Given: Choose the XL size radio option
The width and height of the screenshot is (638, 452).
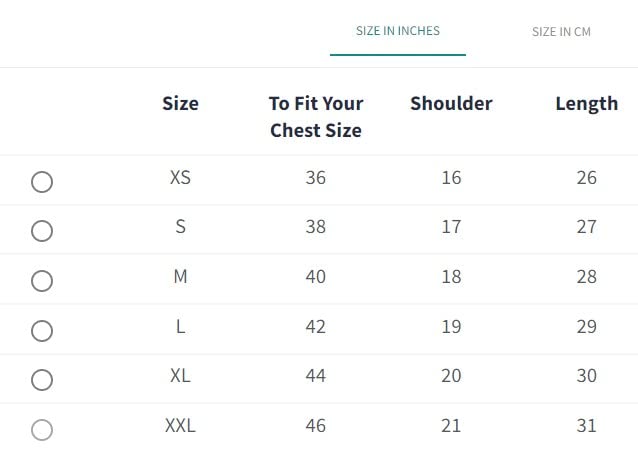Looking at the screenshot, I should pos(42,380).
